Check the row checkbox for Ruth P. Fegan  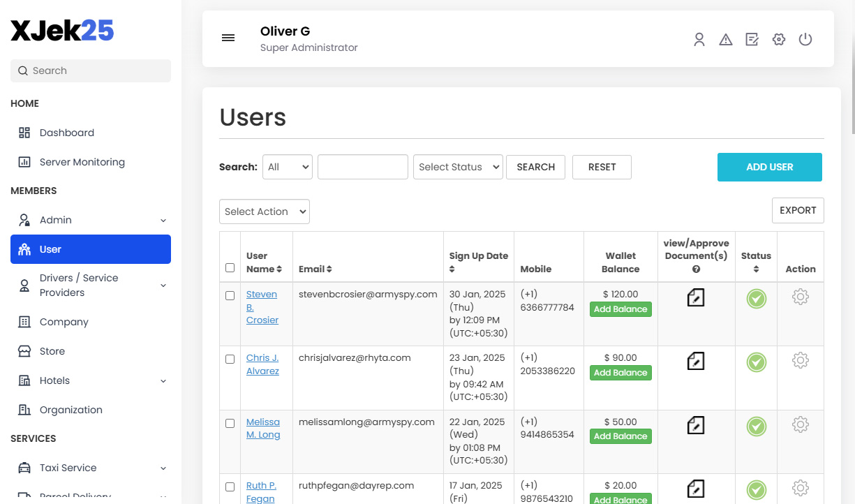pos(230,487)
